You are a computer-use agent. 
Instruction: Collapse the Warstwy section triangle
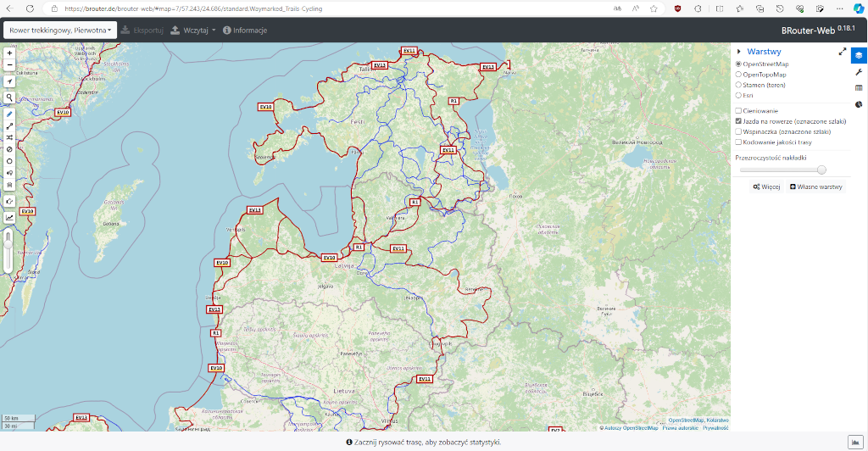(739, 52)
